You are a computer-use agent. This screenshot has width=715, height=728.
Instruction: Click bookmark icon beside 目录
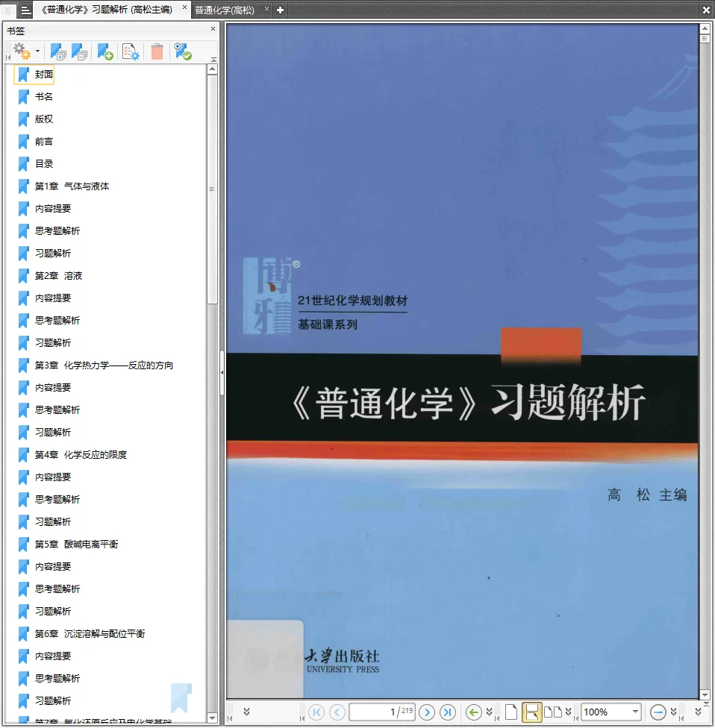click(23, 164)
